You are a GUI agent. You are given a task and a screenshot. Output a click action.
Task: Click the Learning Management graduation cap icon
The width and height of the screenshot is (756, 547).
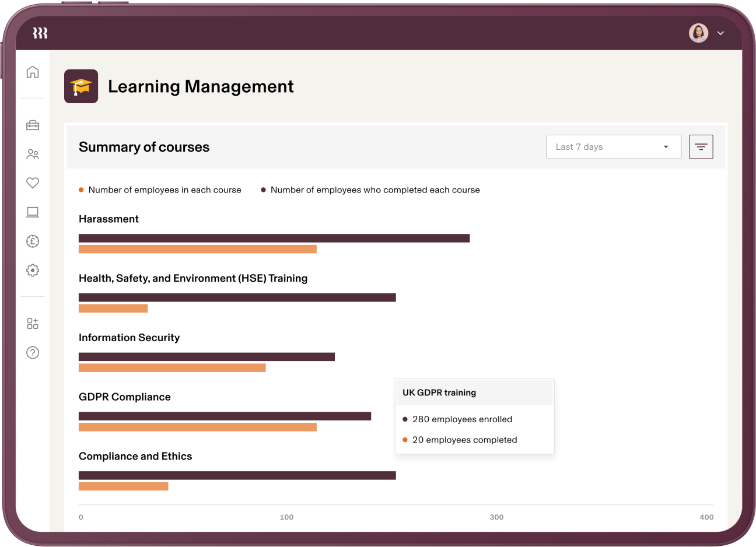click(x=81, y=86)
